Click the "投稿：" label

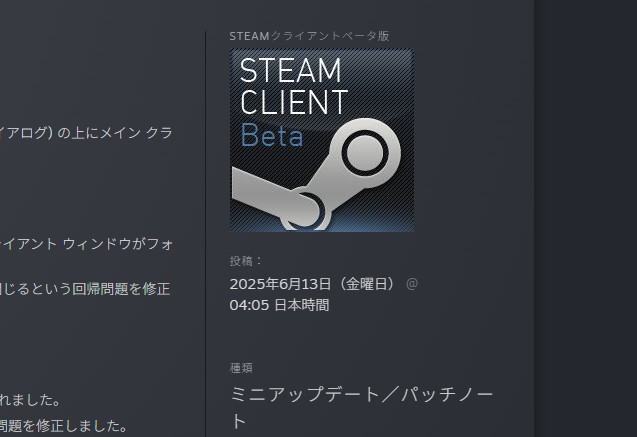[x=246, y=261]
